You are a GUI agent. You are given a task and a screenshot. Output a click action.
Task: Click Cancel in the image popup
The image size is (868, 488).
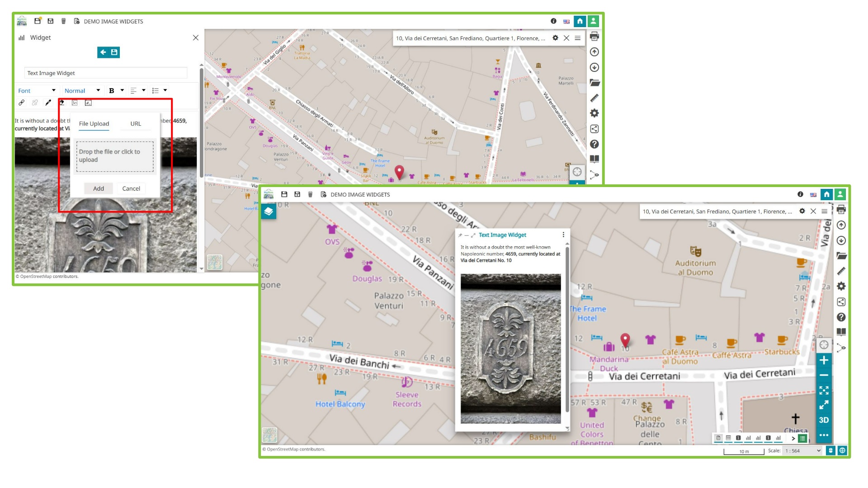pos(131,188)
